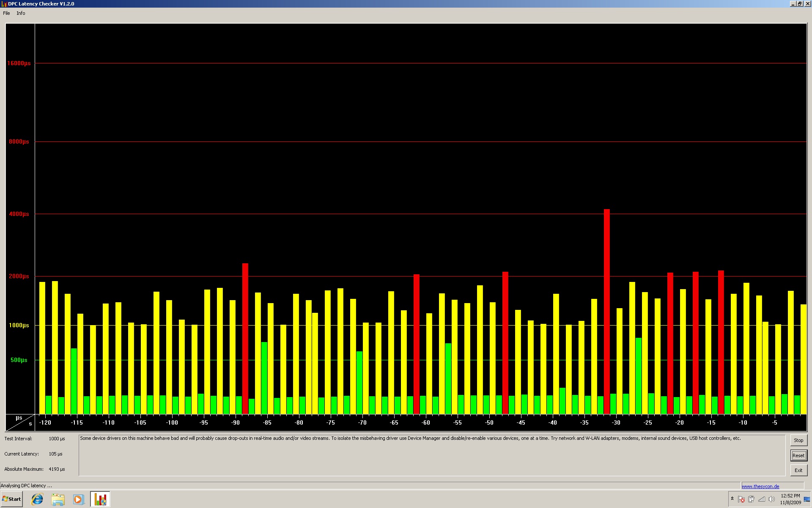Open Action Center flag tray icon
The image size is (812, 508).
741,500
